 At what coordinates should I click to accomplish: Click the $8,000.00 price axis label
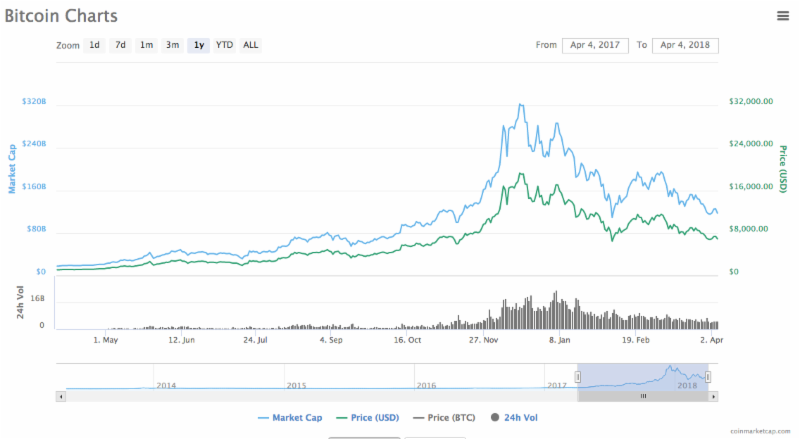pyautogui.click(x=748, y=229)
